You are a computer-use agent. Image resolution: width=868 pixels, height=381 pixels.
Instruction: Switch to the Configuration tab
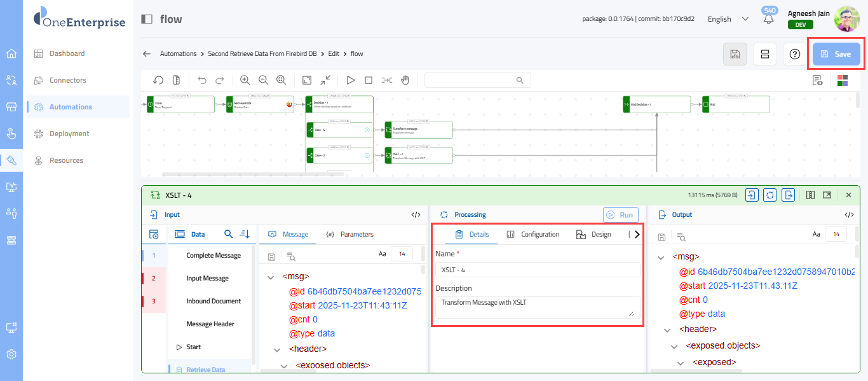pos(533,234)
